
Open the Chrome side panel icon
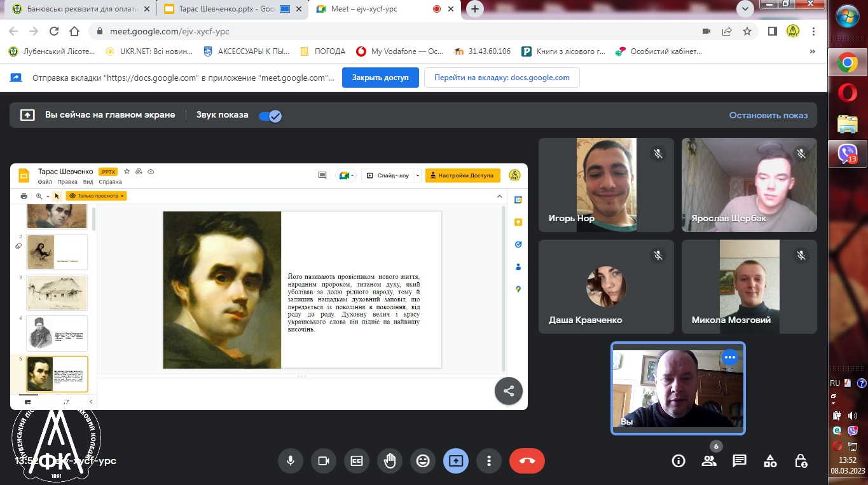click(x=773, y=31)
